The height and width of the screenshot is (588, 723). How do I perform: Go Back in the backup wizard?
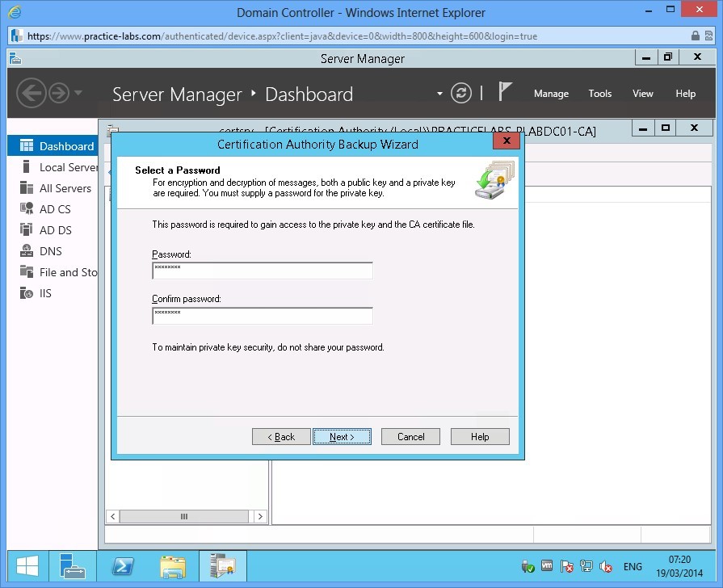[x=280, y=437]
